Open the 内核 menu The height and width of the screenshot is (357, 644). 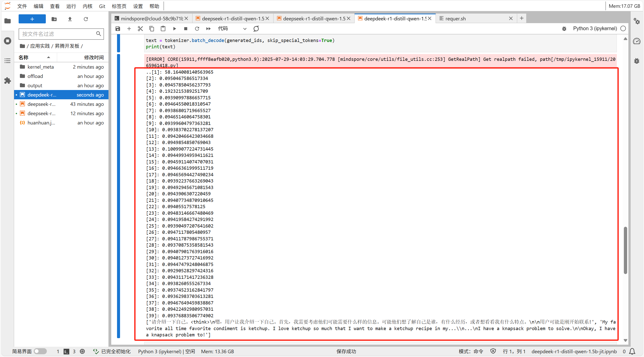click(x=87, y=6)
